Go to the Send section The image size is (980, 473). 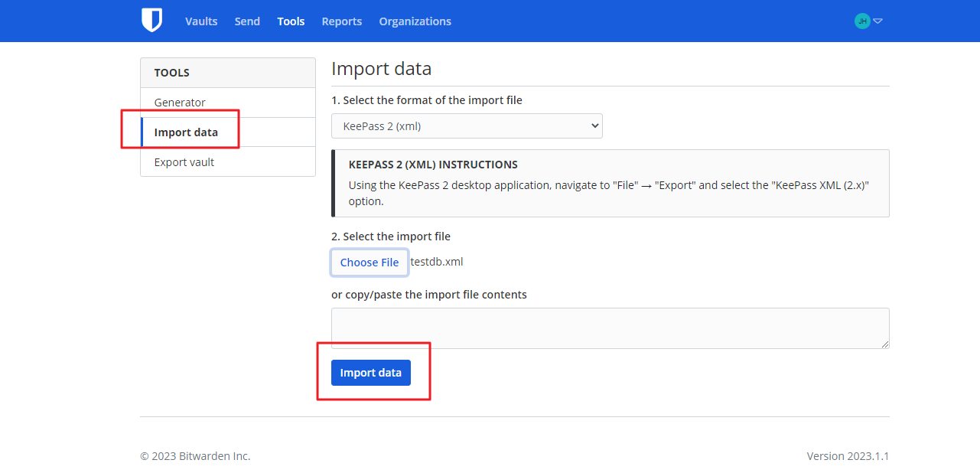(x=247, y=21)
